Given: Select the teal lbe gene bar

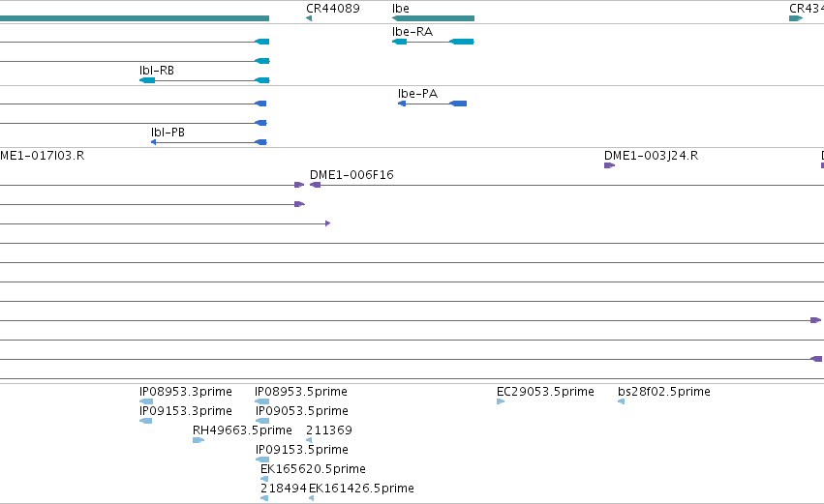Looking at the screenshot, I should [433, 18].
